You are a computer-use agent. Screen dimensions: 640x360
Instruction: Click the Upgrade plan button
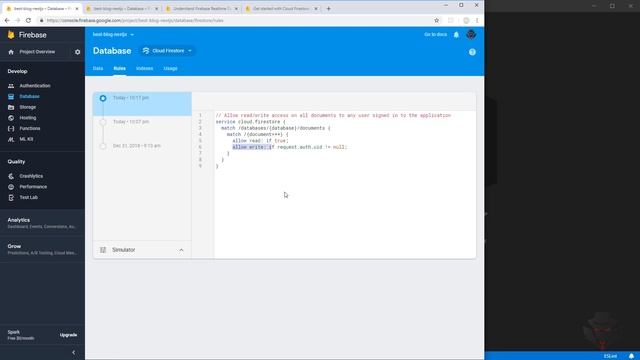click(x=68, y=335)
